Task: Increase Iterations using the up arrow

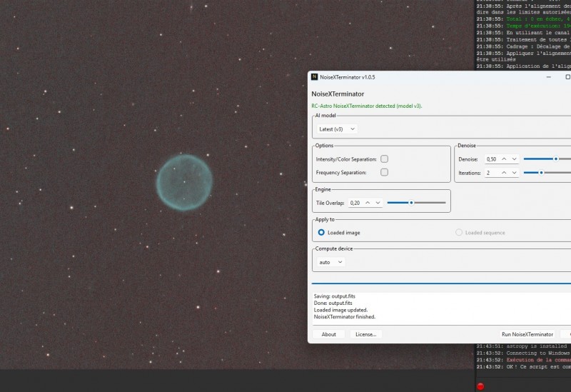Action: [504, 173]
